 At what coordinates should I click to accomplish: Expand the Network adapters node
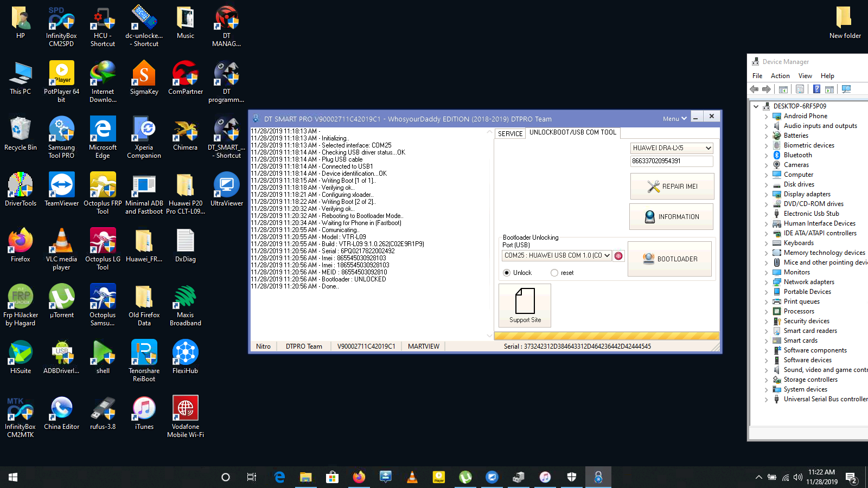coord(766,282)
